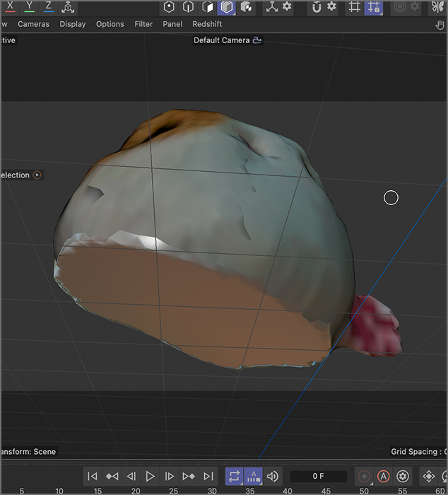Open the Redshift viewport menu

(207, 24)
